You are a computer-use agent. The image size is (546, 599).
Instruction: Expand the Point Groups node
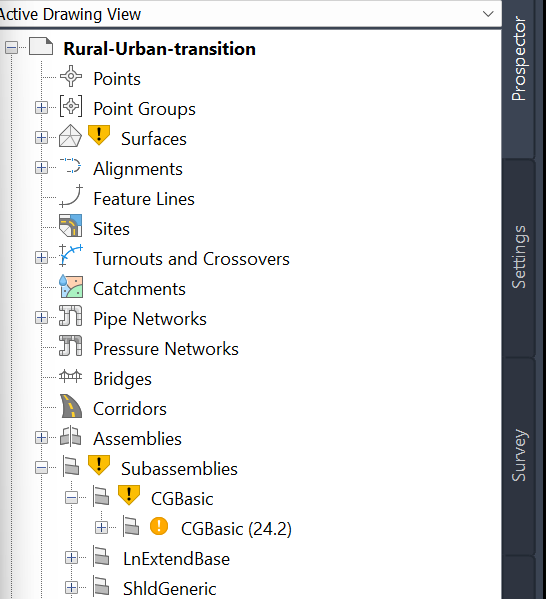click(41, 108)
